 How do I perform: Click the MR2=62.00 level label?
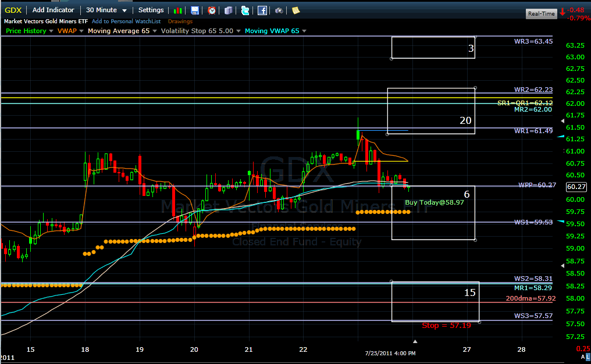coord(533,109)
